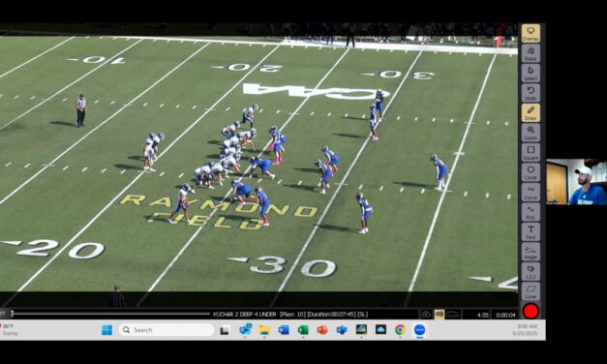Screen dimensions: 607x364
Task: Click the presenter webcam thumbnail
Action: [x=576, y=182]
